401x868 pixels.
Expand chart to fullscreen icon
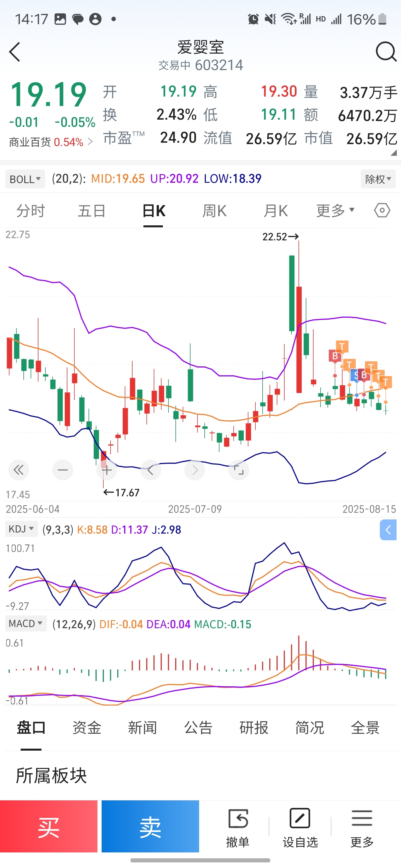[239, 470]
